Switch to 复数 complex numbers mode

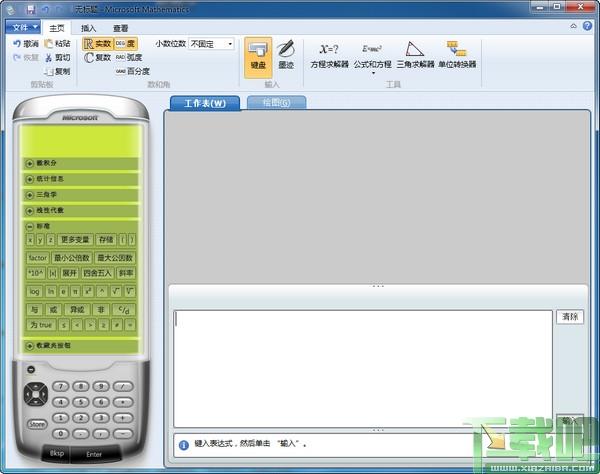point(96,58)
